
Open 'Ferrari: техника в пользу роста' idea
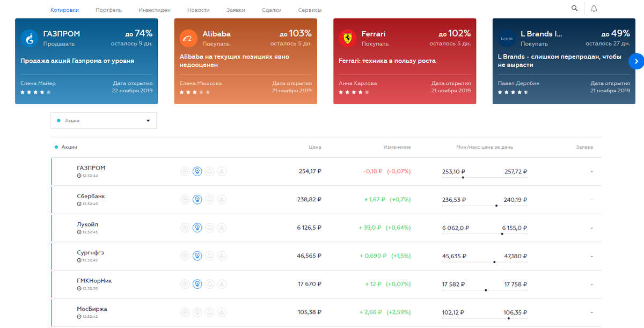click(387, 61)
